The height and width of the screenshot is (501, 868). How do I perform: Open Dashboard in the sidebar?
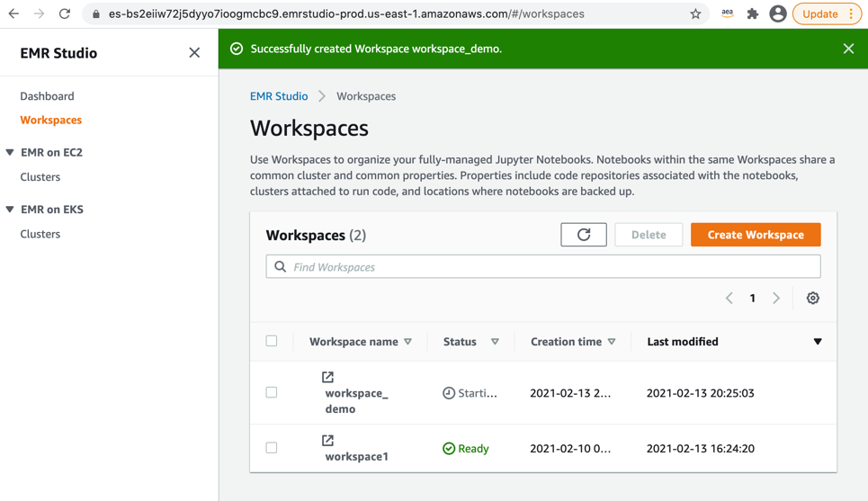[x=47, y=96]
